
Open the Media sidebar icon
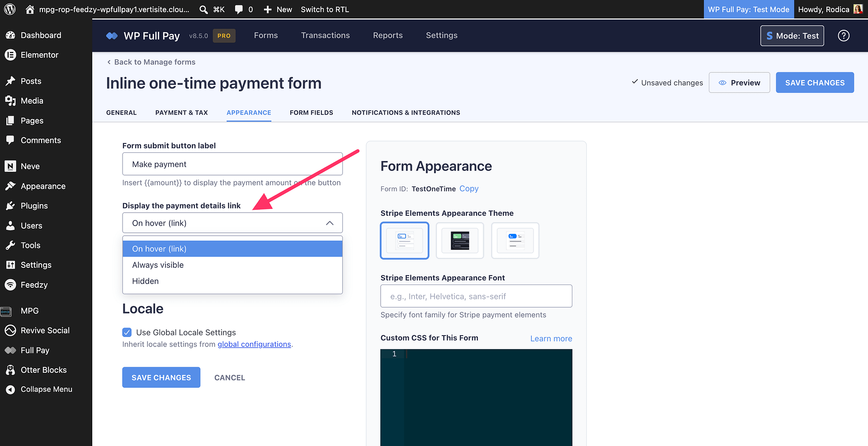10,101
